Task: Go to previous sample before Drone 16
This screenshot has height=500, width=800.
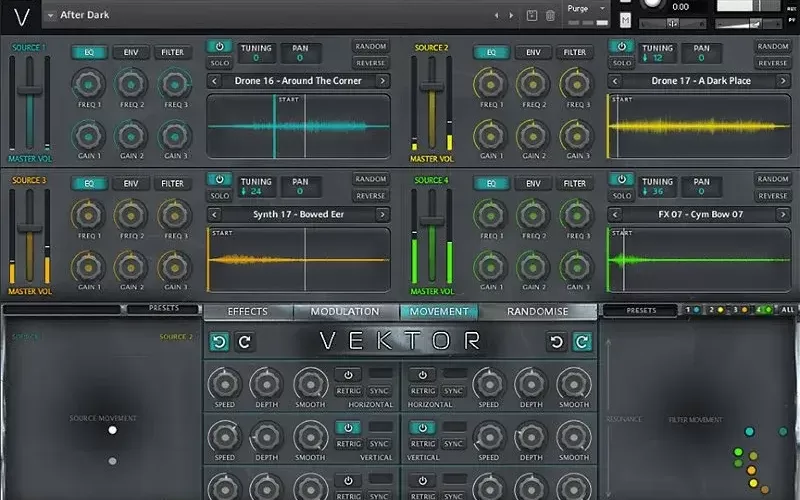Action: [214, 81]
